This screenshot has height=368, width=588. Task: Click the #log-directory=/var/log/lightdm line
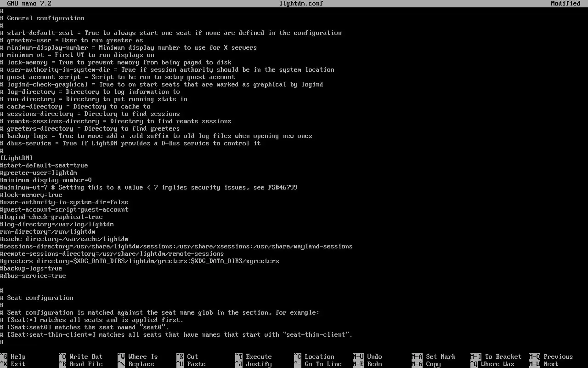[57, 224]
